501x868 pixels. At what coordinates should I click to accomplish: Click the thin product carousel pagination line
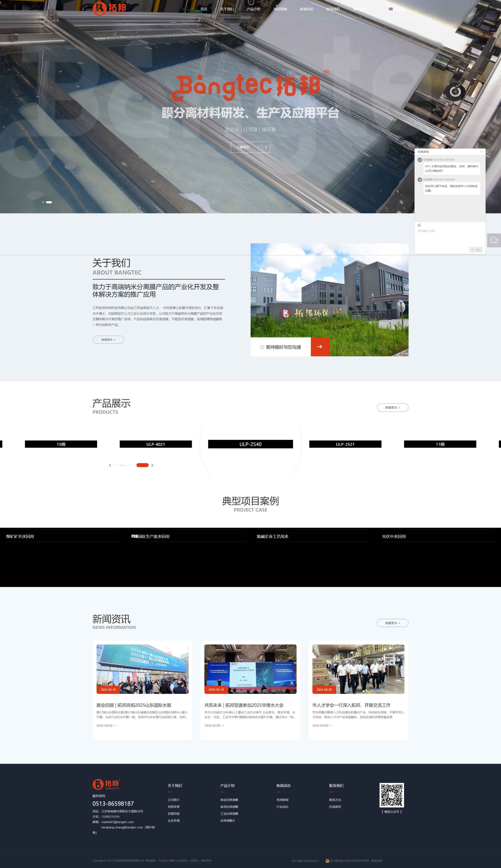pyautogui.click(x=124, y=465)
